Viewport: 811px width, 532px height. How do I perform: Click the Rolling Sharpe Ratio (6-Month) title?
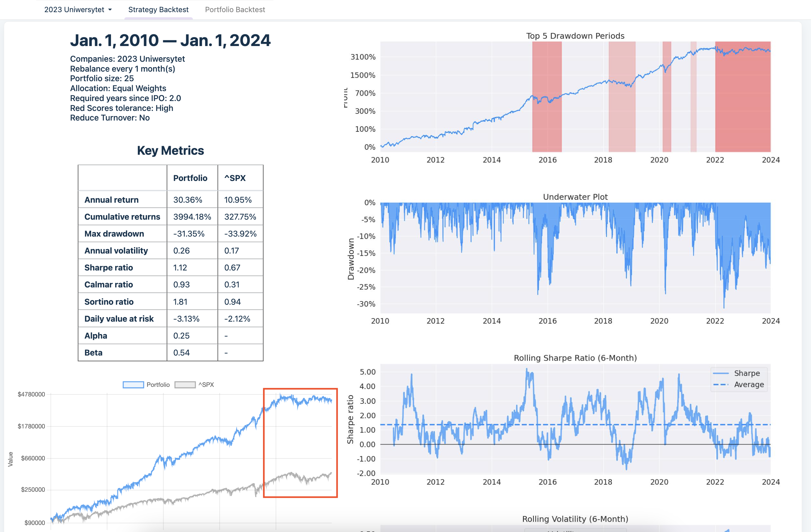pyautogui.click(x=575, y=358)
